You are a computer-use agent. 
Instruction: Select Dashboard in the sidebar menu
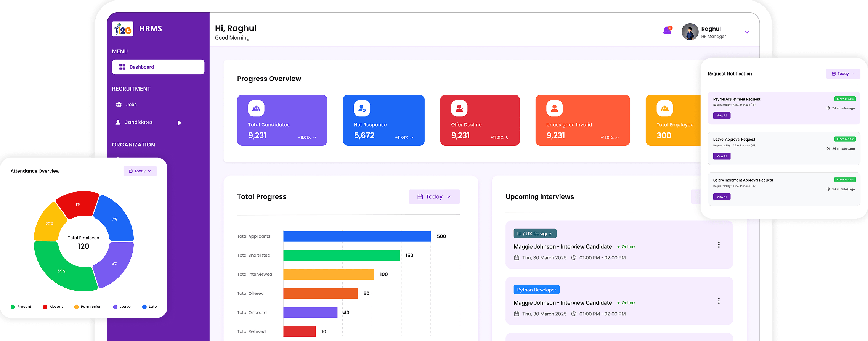click(158, 67)
